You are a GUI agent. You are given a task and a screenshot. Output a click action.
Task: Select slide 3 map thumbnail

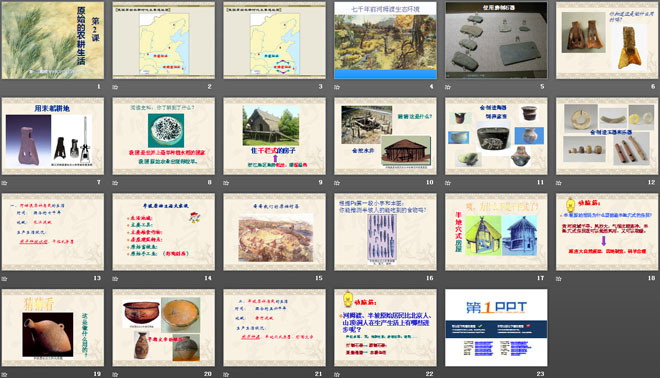click(x=274, y=40)
